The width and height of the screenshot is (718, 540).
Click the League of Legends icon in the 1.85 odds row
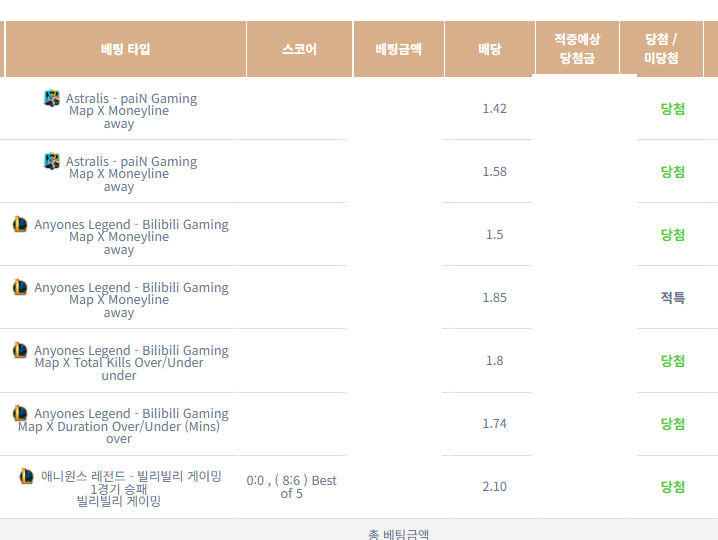[20, 287]
